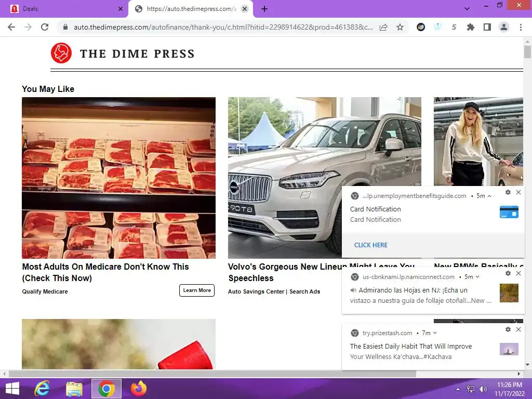Open the Admirando las Hojas notification
This screenshot has width=532, height=399.
tap(421, 295)
